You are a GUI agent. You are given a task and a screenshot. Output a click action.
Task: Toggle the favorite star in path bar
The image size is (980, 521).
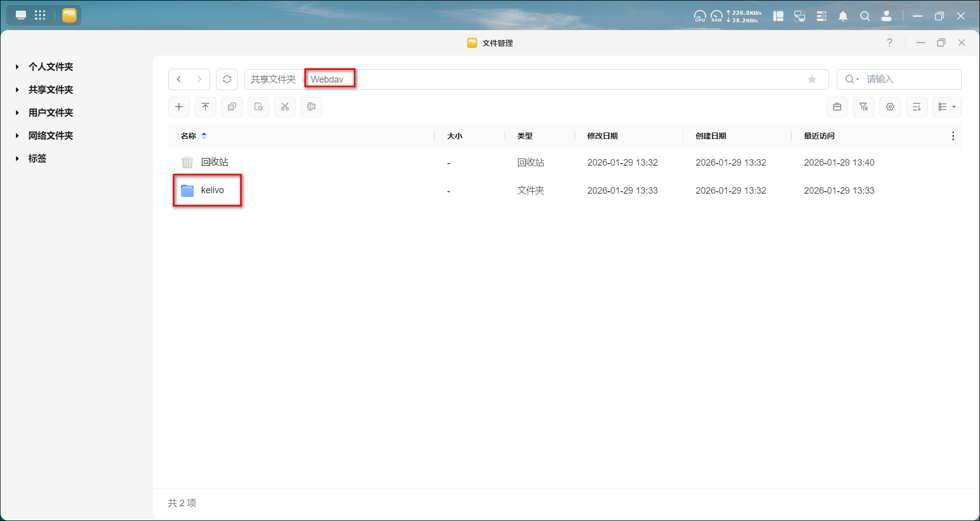pos(812,80)
